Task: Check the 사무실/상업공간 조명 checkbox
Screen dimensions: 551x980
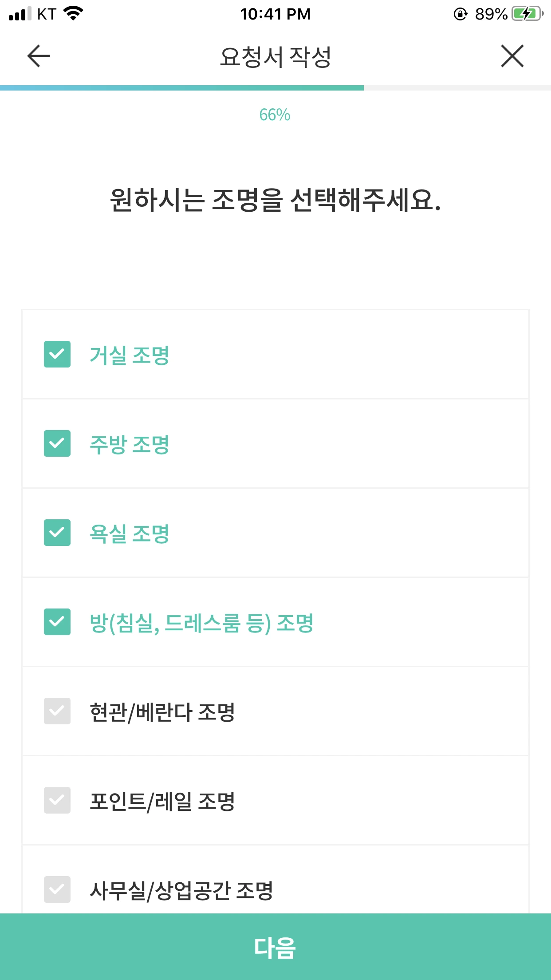Action: (x=57, y=889)
